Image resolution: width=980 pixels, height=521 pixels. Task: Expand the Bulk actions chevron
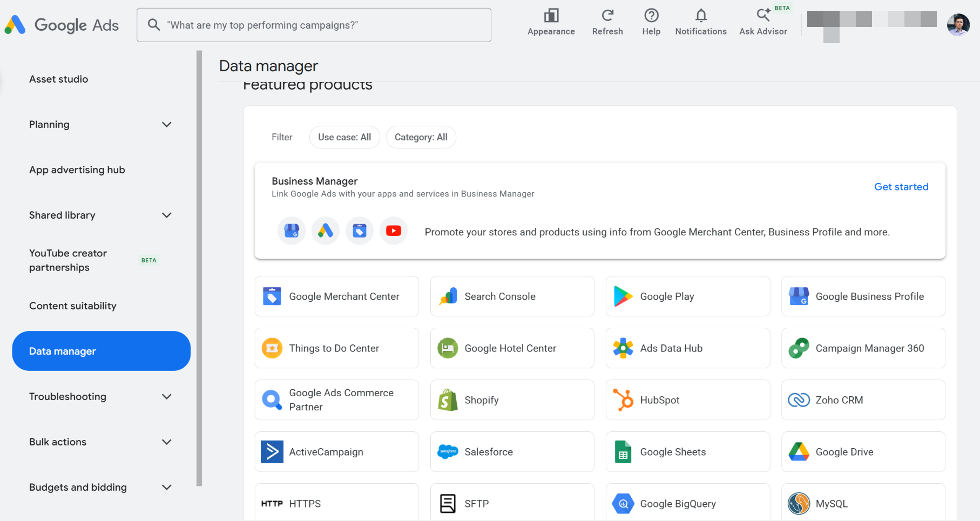pos(167,442)
